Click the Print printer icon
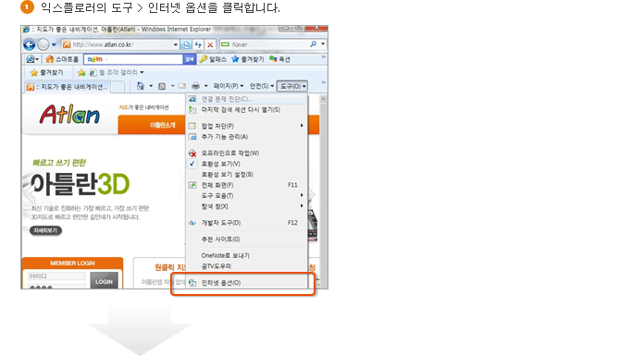Viewport: 644px width, 356px height. (196, 86)
